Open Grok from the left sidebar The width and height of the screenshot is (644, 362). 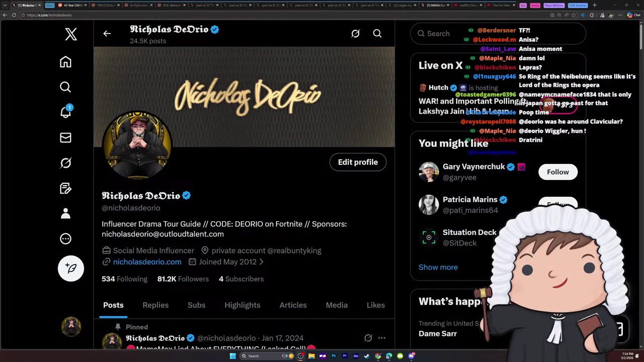[x=65, y=163]
